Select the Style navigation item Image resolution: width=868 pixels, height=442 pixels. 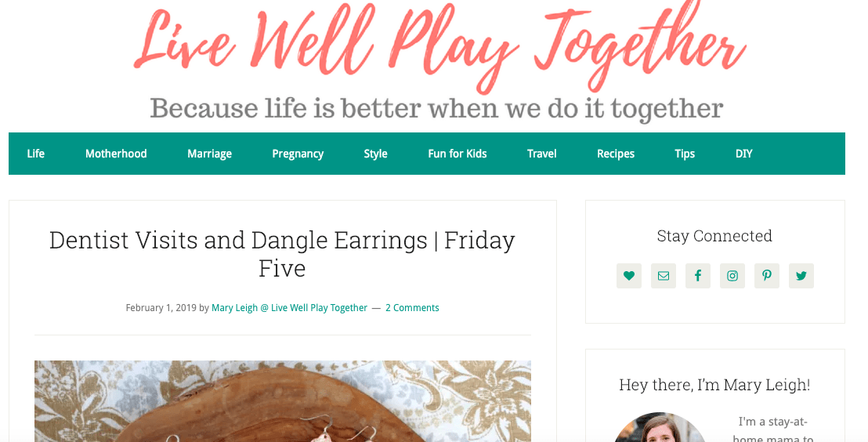point(375,154)
